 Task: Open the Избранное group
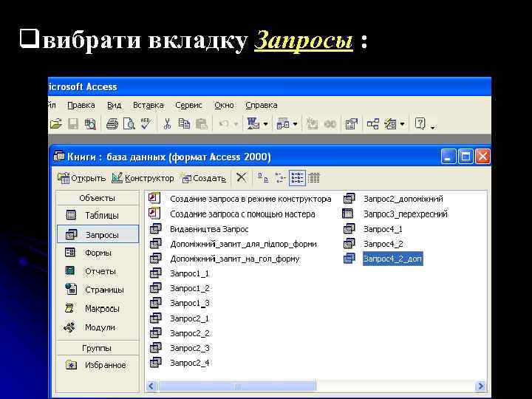[x=98, y=365]
